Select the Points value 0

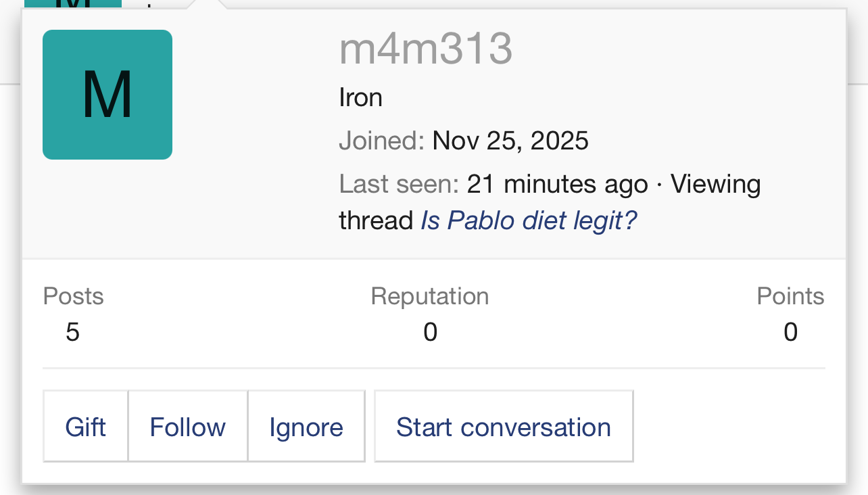[x=790, y=332]
